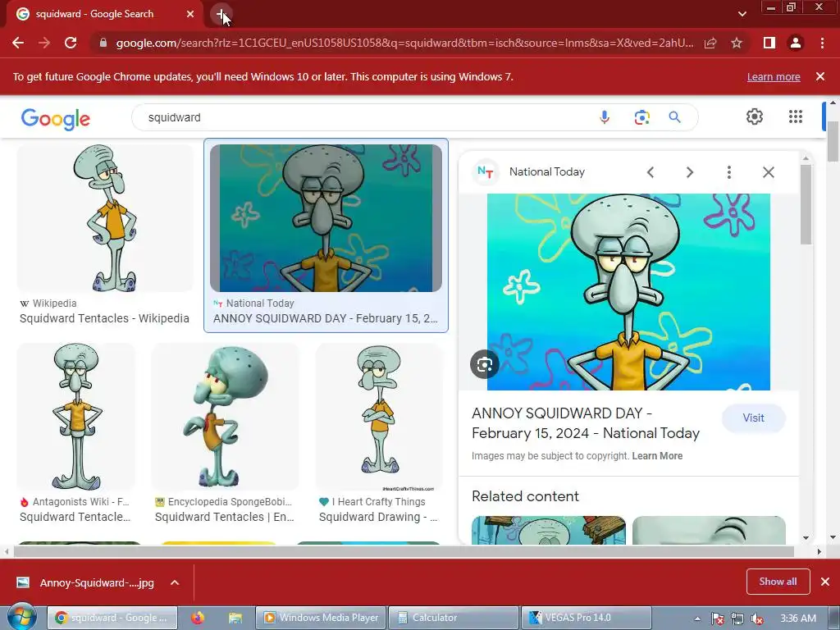Open preview panel more options menu
Viewport: 840px width, 630px height.
coord(728,172)
